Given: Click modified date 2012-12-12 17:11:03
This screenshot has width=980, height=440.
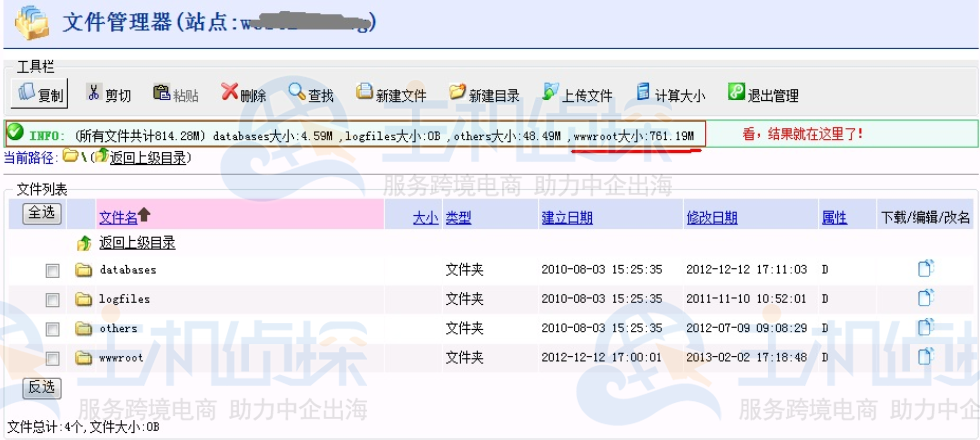Looking at the screenshot, I should [746, 270].
